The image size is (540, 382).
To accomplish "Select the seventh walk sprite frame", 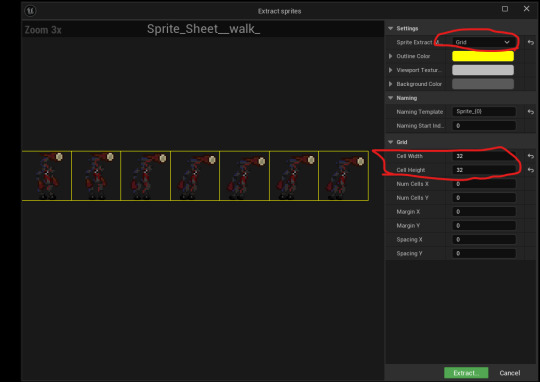I will (x=344, y=176).
